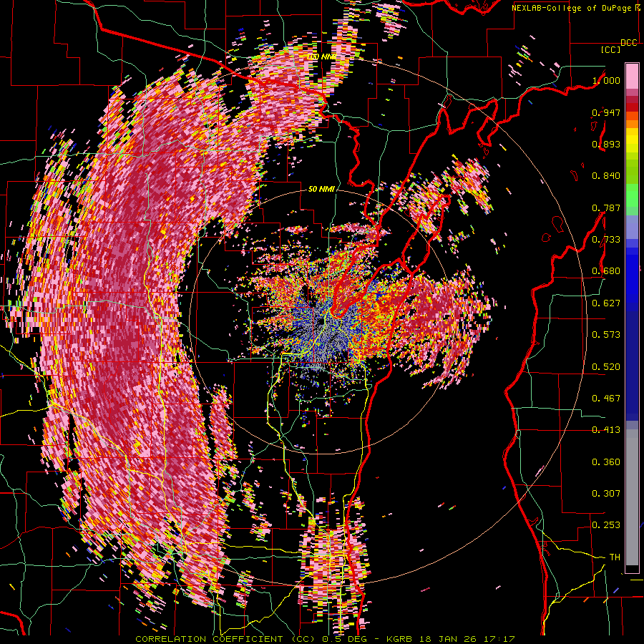The width and height of the screenshot is (644, 644).
Task: Click the 0.307 scale label
Action: (x=606, y=494)
